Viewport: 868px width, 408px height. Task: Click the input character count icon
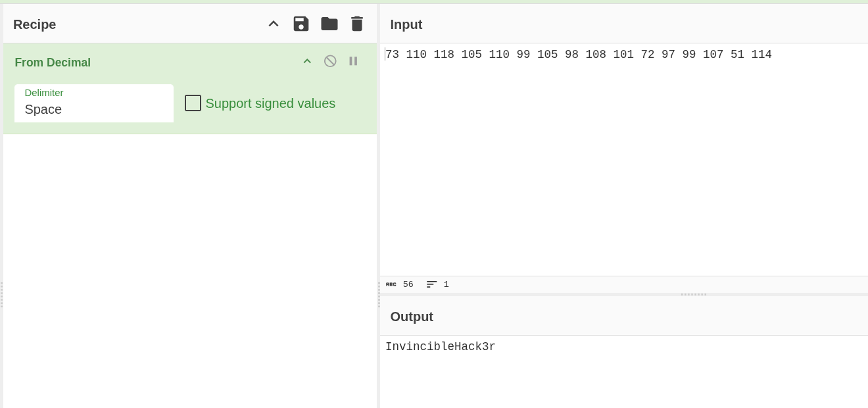tap(391, 284)
